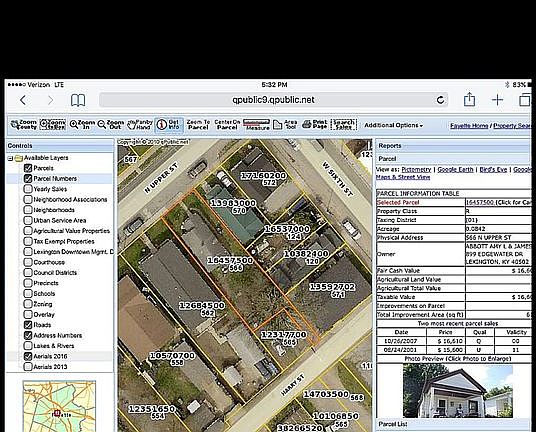
Task: Select the Zoom County tool
Action: (24, 124)
